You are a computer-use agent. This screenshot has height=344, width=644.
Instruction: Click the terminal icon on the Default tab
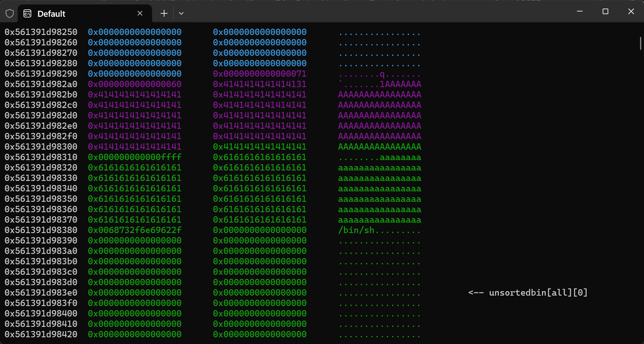click(x=27, y=14)
